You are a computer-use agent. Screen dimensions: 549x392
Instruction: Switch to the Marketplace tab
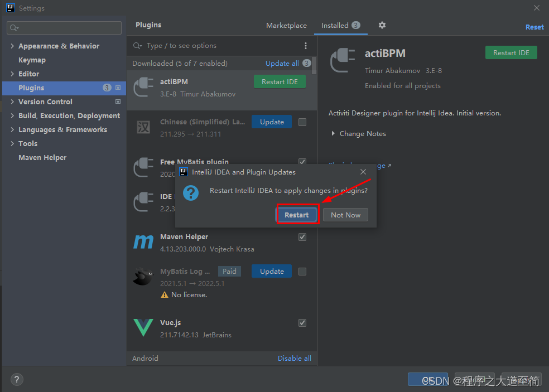pos(286,26)
